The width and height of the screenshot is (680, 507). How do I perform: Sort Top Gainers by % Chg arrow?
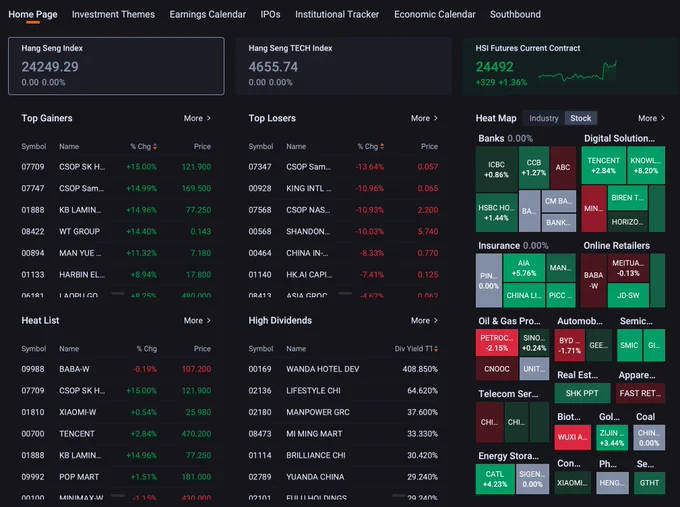pyautogui.click(x=155, y=147)
